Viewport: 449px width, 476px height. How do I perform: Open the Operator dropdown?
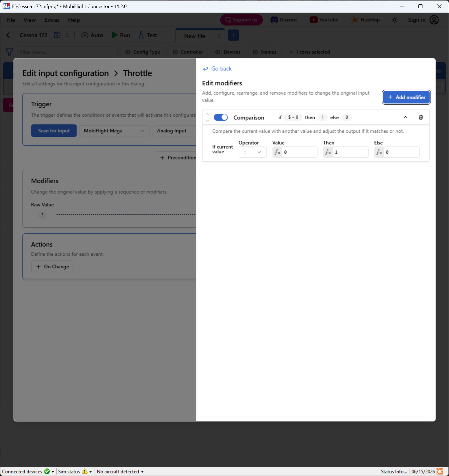click(x=253, y=152)
